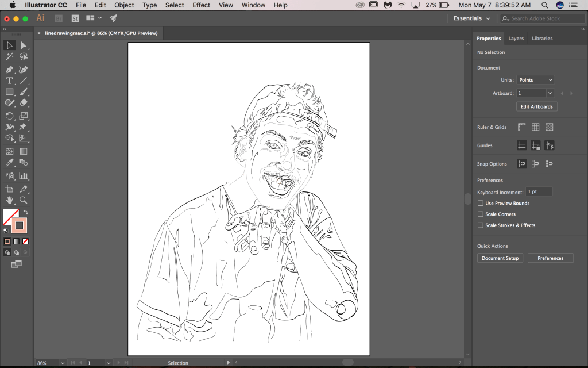
Task: Check the Scale Corners option
Action: pyautogui.click(x=480, y=214)
